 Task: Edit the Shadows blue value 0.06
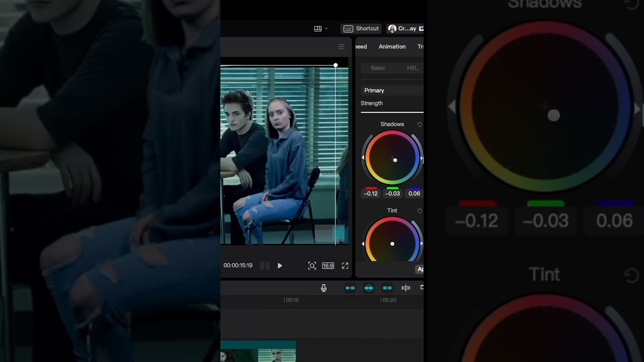tap(414, 194)
